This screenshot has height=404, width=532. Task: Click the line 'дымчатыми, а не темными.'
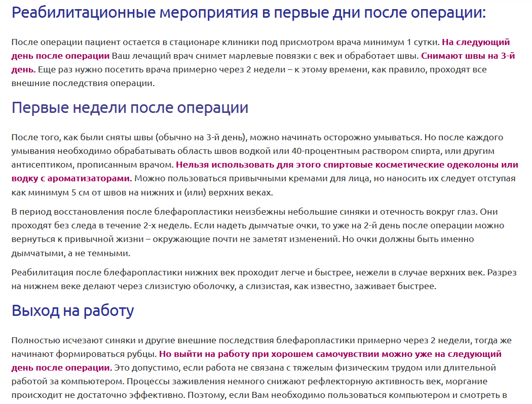click(x=71, y=253)
